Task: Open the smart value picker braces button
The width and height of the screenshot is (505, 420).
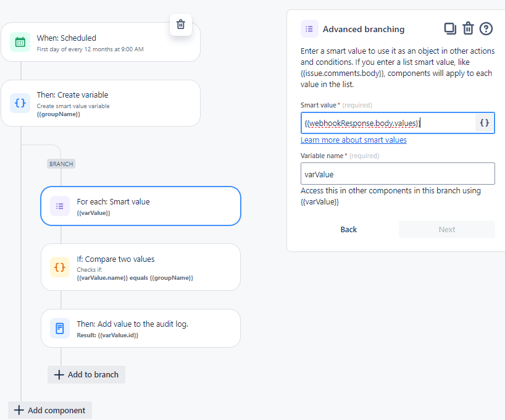Action: click(x=485, y=123)
